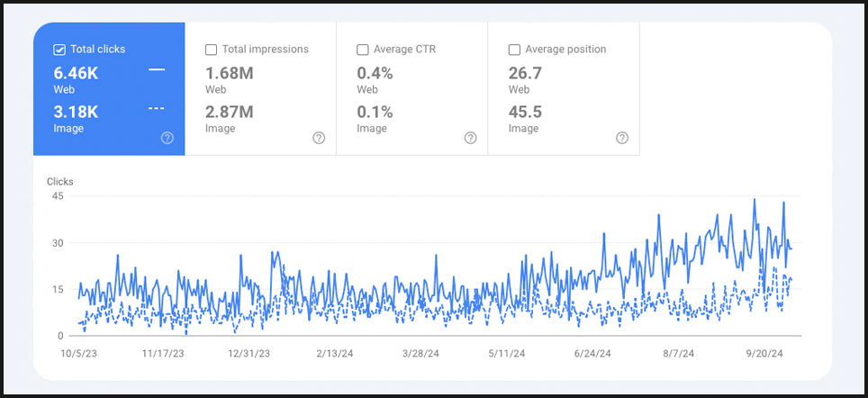
Task: Select the 6.46K Web clicks value
Action: coord(77,73)
